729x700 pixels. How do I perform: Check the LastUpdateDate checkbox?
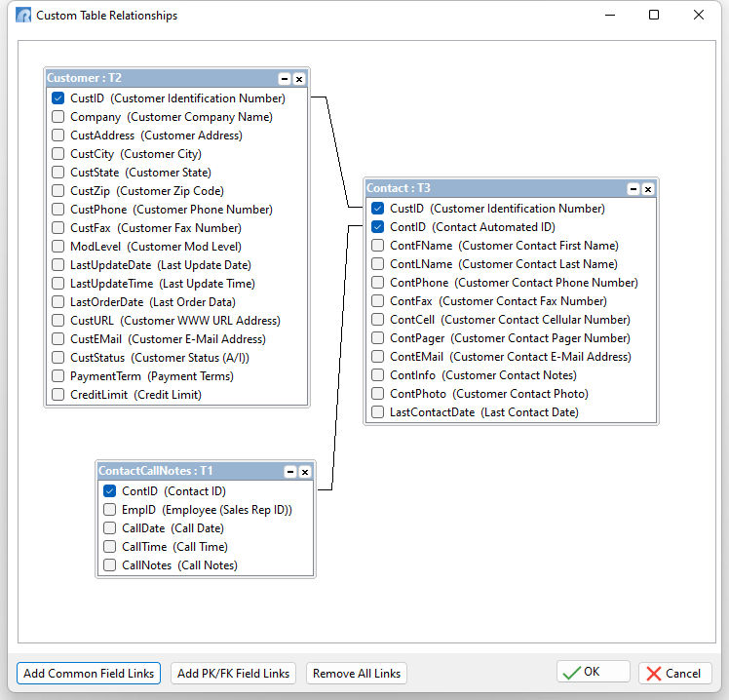coord(58,264)
